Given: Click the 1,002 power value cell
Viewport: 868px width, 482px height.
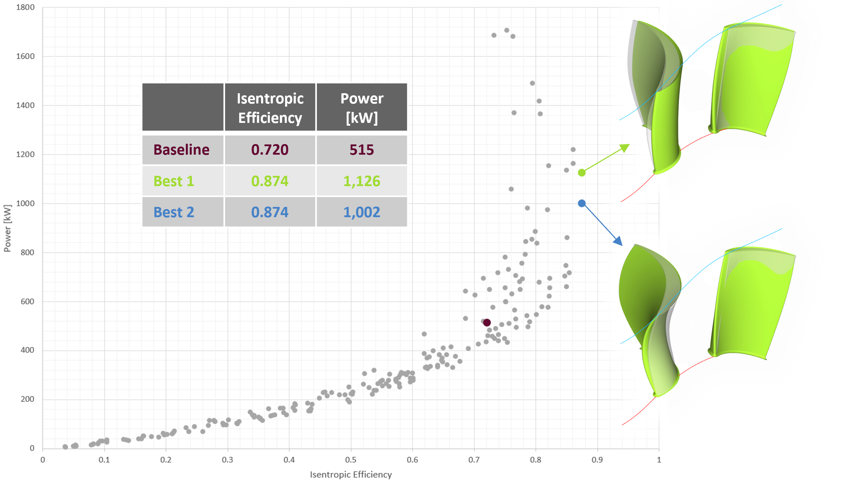Looking at the screenshot, I should [x=362, y=212].
